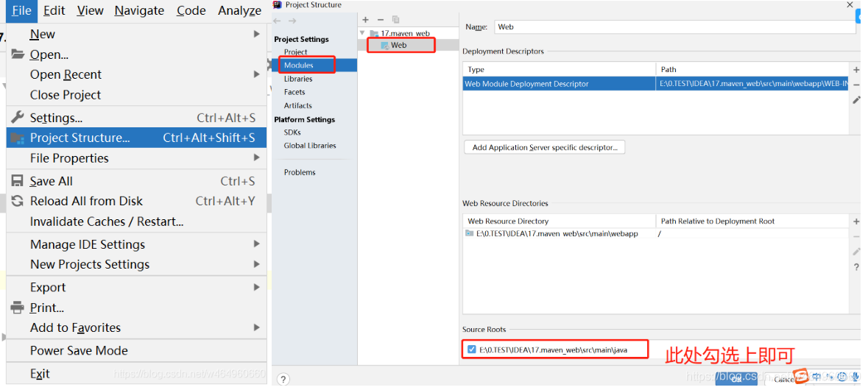Edit the deployment descriptor with the pencil icon
This screenshot has width=868, height=390.
(x=856, y=100)
